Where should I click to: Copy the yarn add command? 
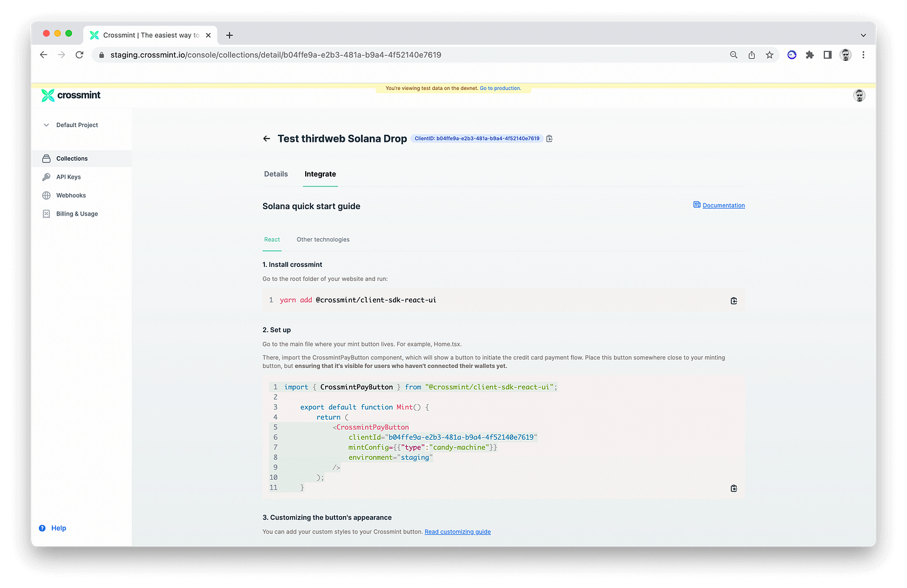(734, 300)
